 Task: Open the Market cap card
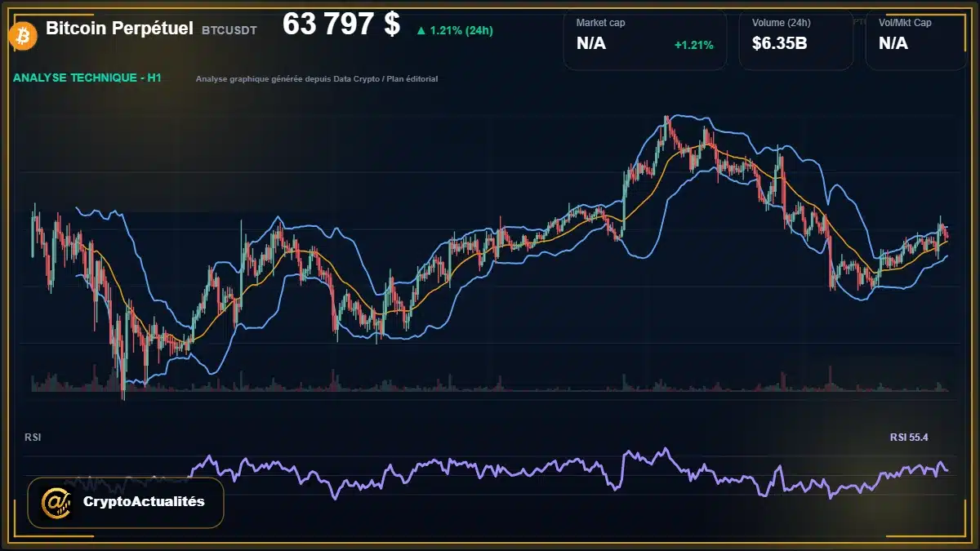644,40
